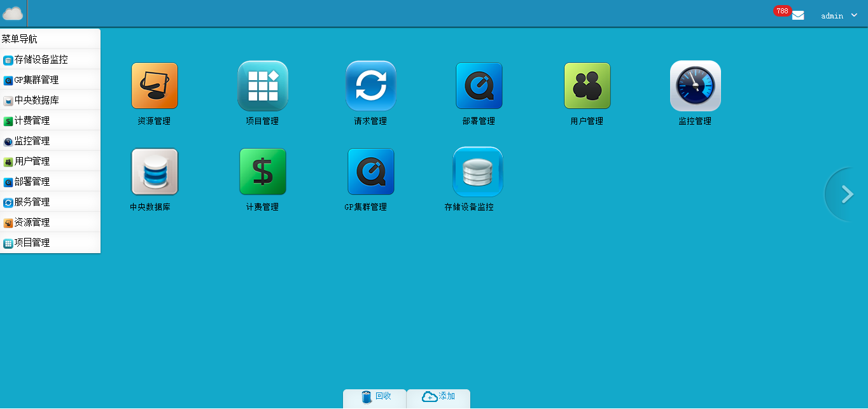
Task: Click the 添加 add button
Action: (438, 397)
